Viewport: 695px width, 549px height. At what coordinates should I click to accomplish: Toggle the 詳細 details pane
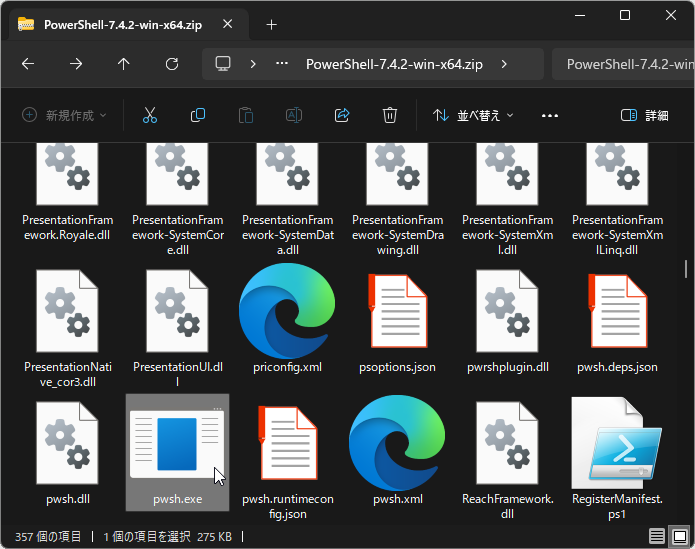coord(644,116)
